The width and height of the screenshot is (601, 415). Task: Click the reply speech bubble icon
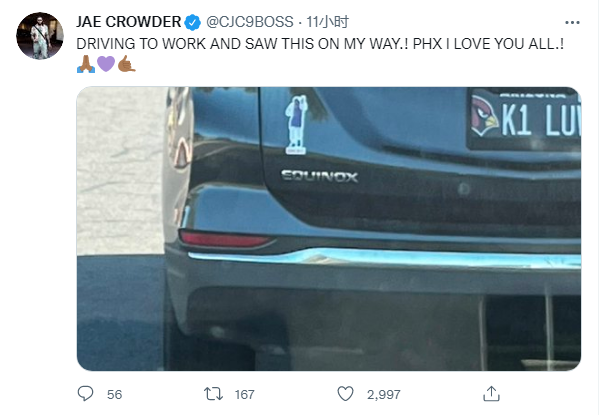pos(86,395)
